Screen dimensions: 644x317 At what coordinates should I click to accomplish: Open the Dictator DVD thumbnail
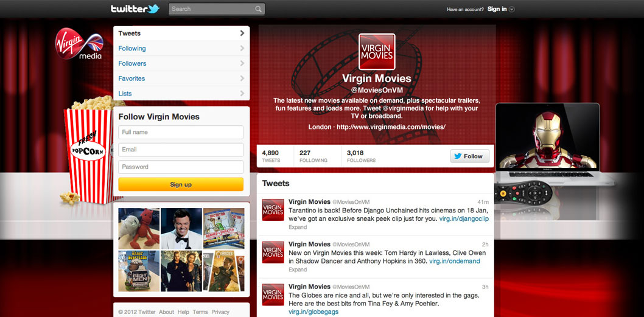click(224, 228)
